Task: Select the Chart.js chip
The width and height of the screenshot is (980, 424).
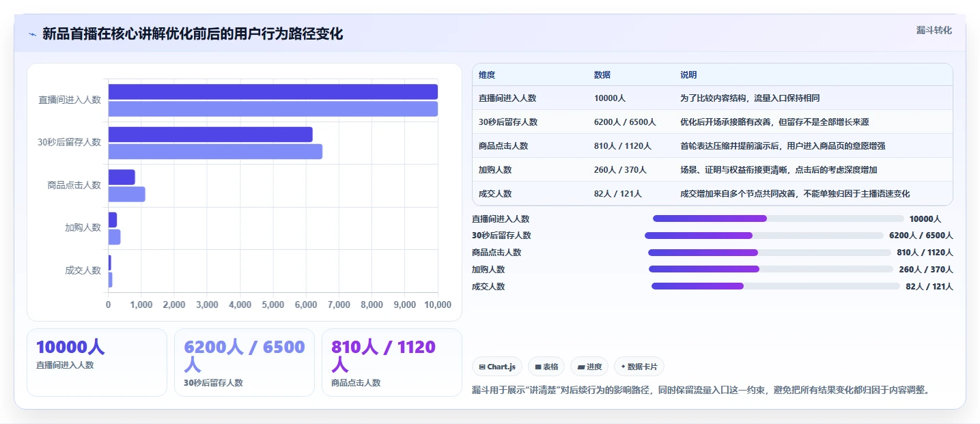Action: [x=497, y=367]
